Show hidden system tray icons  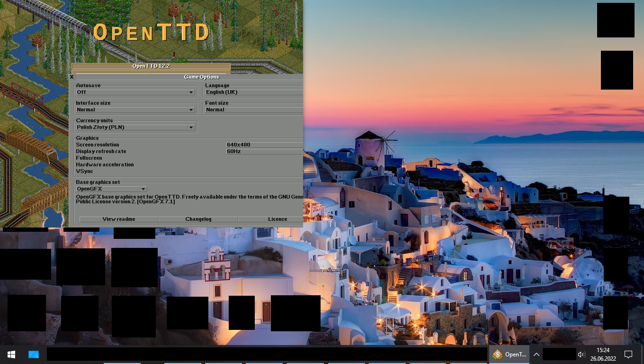536,354
